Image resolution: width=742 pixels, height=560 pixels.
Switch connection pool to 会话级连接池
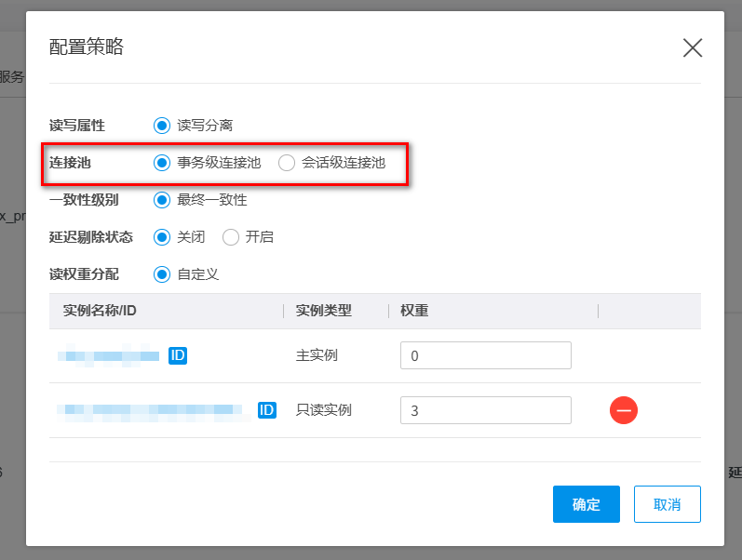(x=287, y=163)
